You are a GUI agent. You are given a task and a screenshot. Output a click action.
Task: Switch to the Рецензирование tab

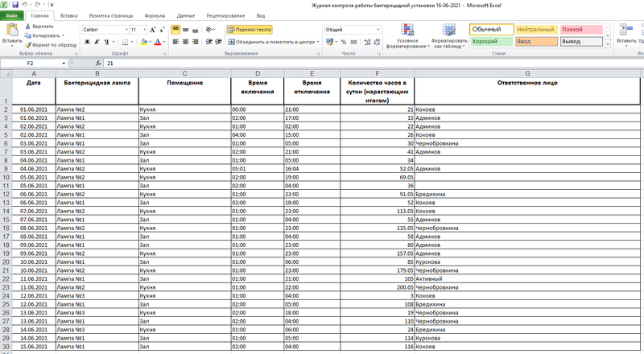click(x=225, y=15)
